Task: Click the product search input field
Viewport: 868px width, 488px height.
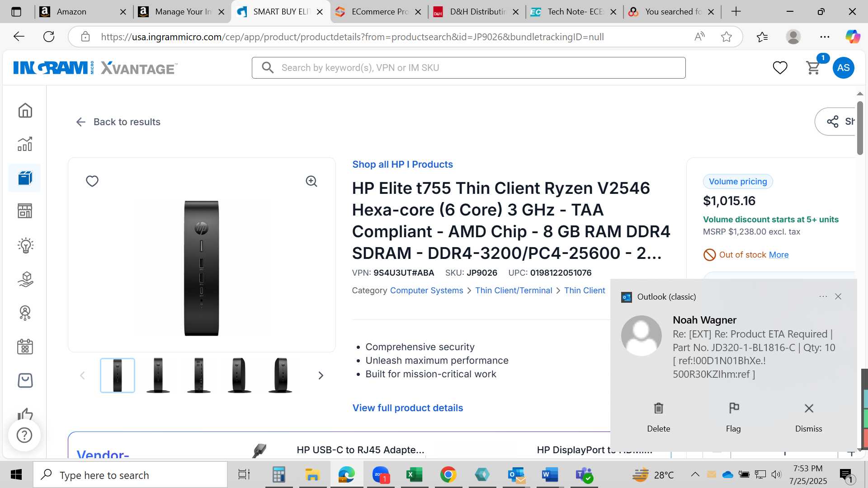Action: pyautogui.click(x=468, y=68)
